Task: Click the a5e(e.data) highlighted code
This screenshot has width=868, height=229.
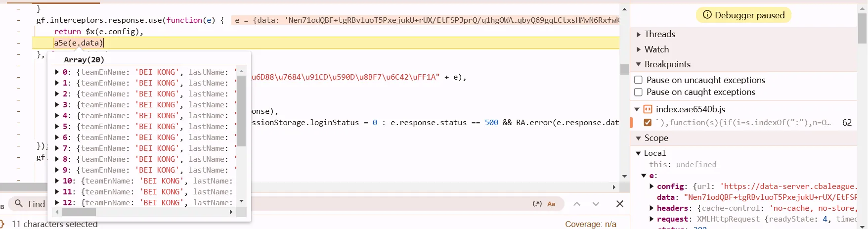Action: [79, 43]
